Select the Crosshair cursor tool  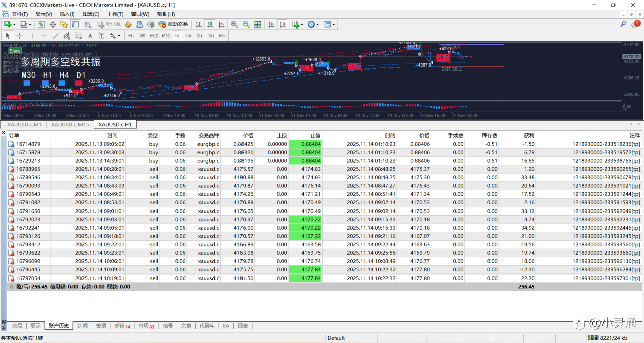tap(20, 36)
